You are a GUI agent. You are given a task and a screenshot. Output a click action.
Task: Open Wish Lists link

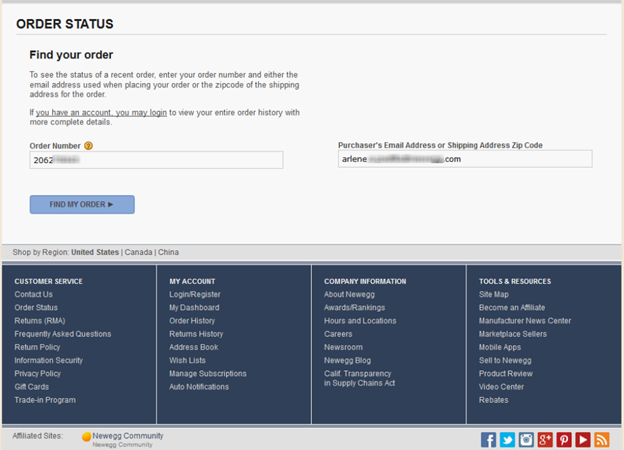pos(187,360)
